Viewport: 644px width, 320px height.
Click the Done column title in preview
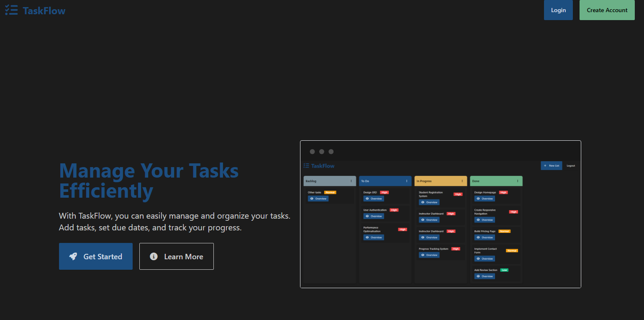pos(476,181)
